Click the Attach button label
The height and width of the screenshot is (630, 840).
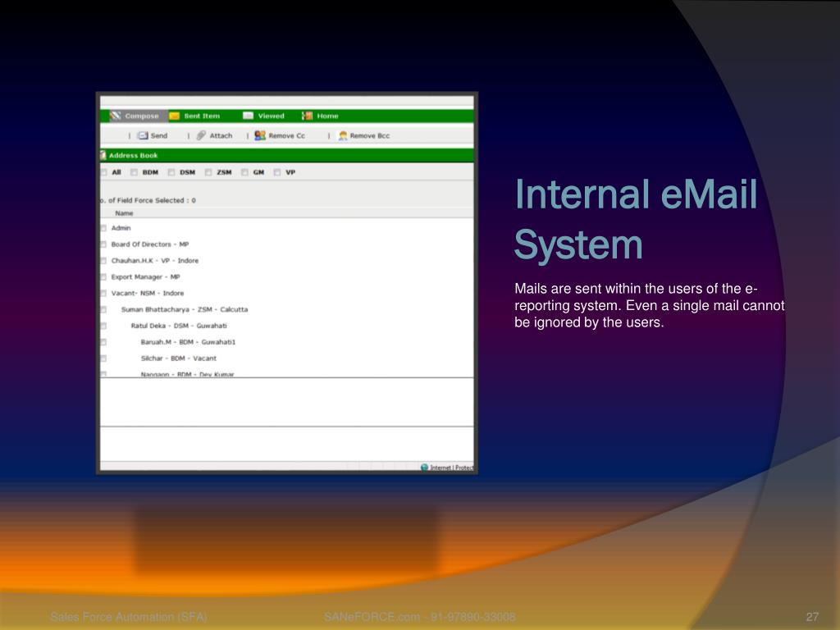[x=221, y=135]
